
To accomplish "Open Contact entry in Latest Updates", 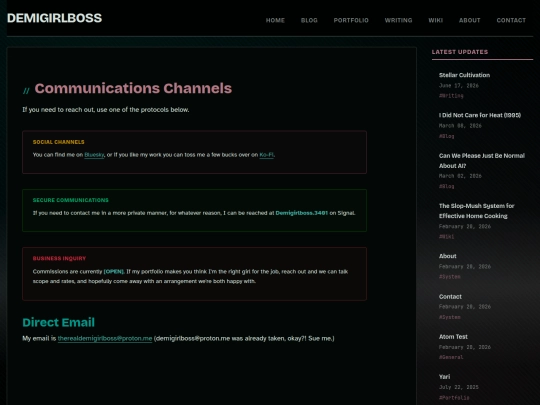I will [x=450, y=297].
